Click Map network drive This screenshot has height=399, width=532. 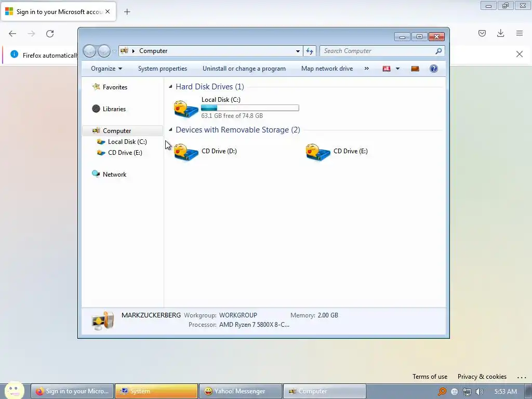327,69
